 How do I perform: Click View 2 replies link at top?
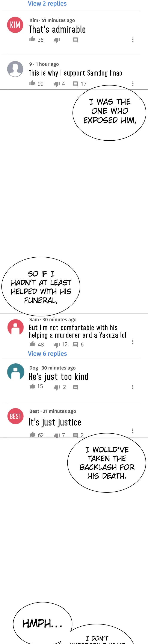(x=47, y=3)
